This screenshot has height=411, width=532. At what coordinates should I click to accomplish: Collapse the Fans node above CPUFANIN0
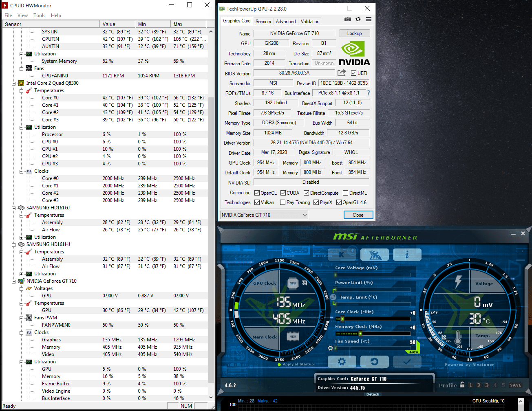point(21,68)
